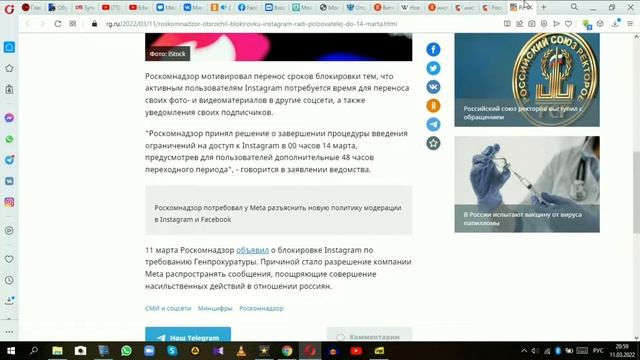Viewport: 640px width, 360px height.
Task: Go forward to next page
Action: coord(42,24)
